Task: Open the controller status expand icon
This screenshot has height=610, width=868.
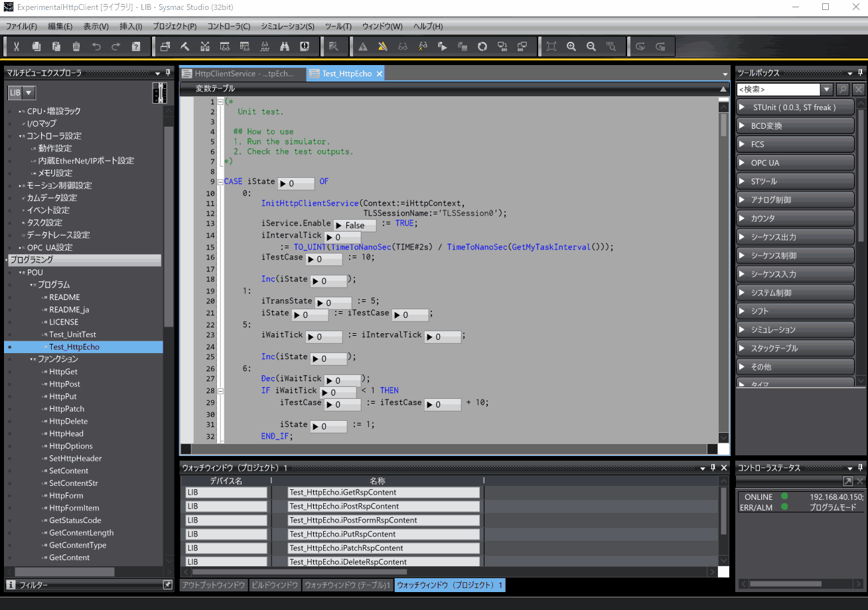Action: click(848, 481)
